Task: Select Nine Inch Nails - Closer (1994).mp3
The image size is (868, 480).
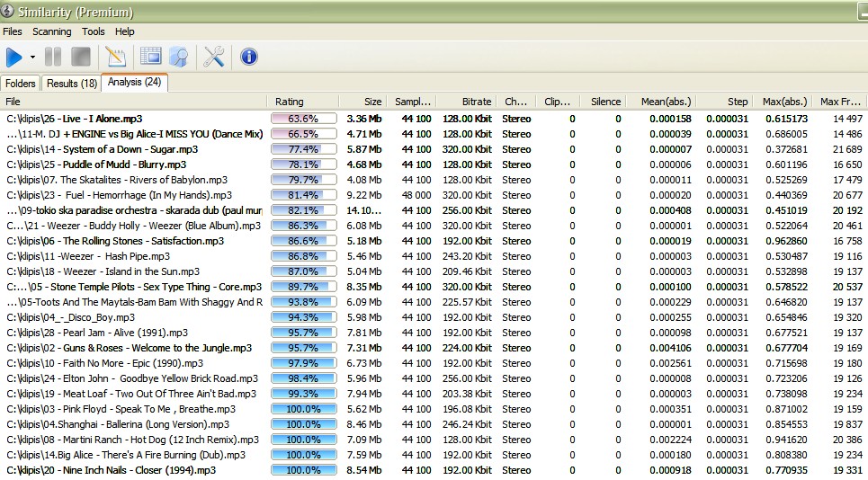Action: (434, 471)
